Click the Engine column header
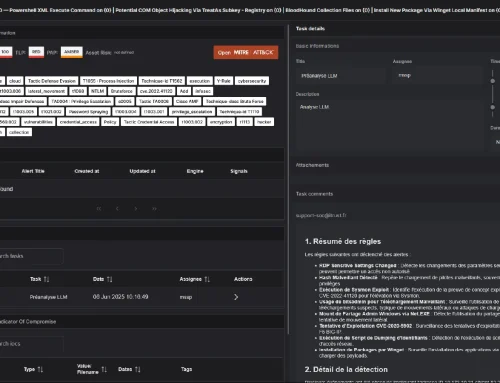500x383 pixels. (195, 171)
